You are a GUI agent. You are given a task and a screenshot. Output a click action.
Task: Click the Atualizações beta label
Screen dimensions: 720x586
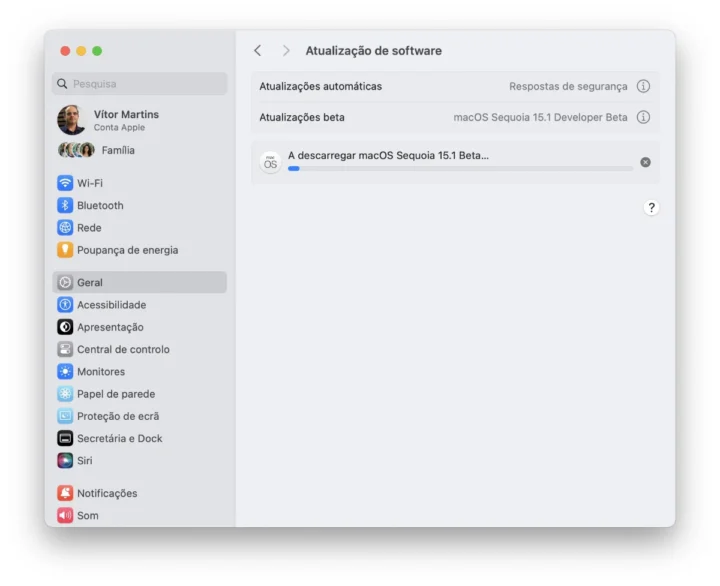click(302, 118)
